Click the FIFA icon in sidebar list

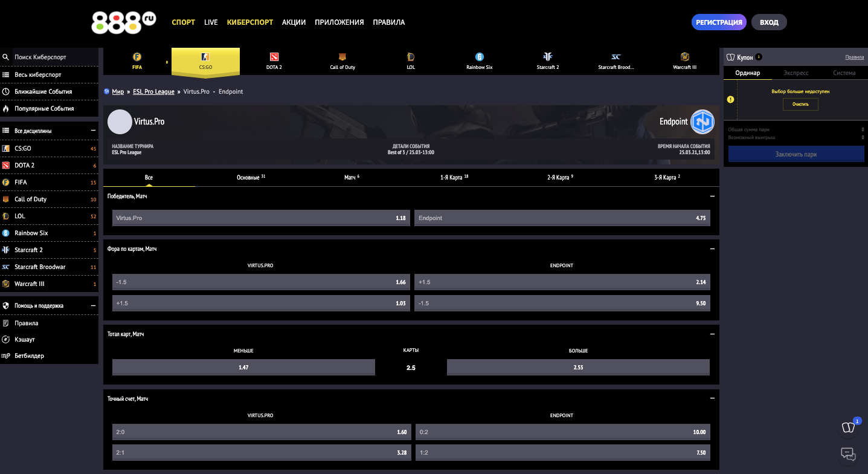[6, 182]
